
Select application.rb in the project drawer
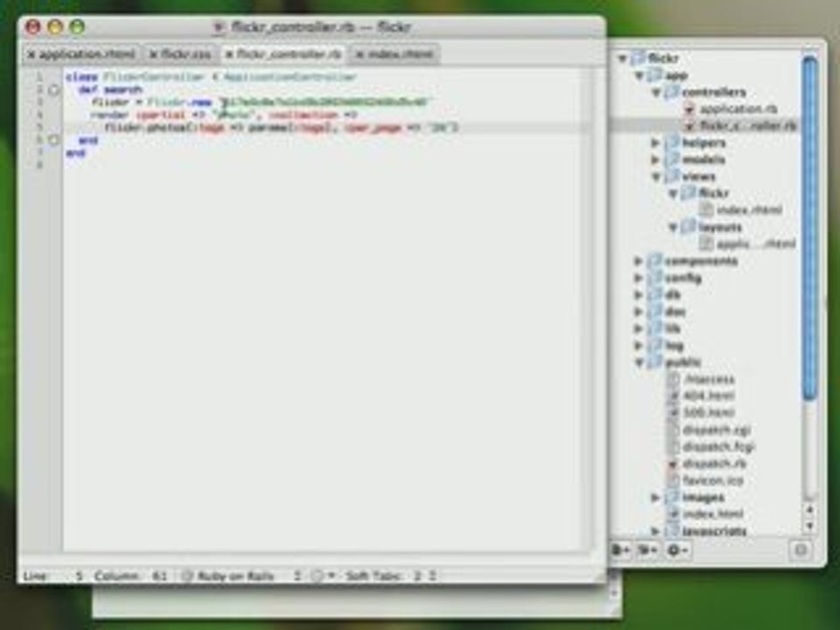tap(738, 108)
